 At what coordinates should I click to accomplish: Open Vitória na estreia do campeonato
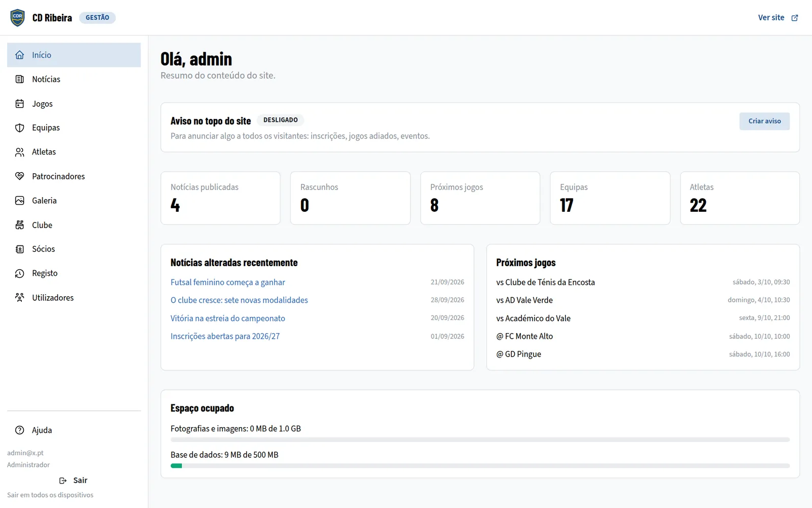(x=227, y=319)
